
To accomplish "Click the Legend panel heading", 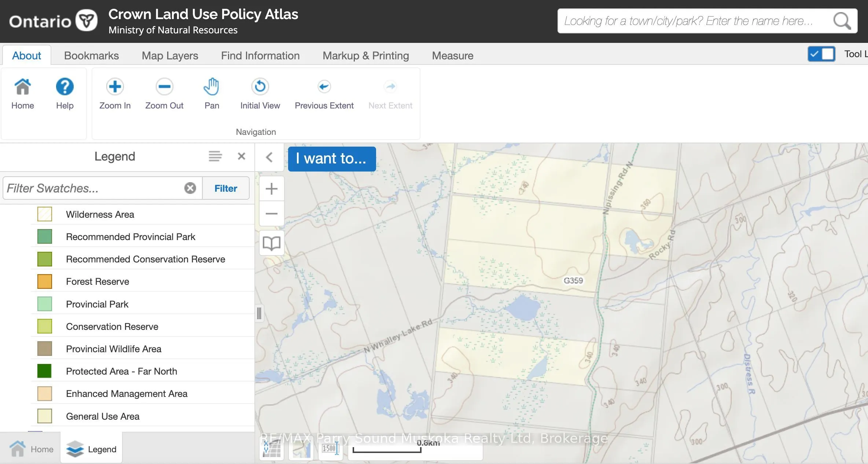I will [115, 156].
